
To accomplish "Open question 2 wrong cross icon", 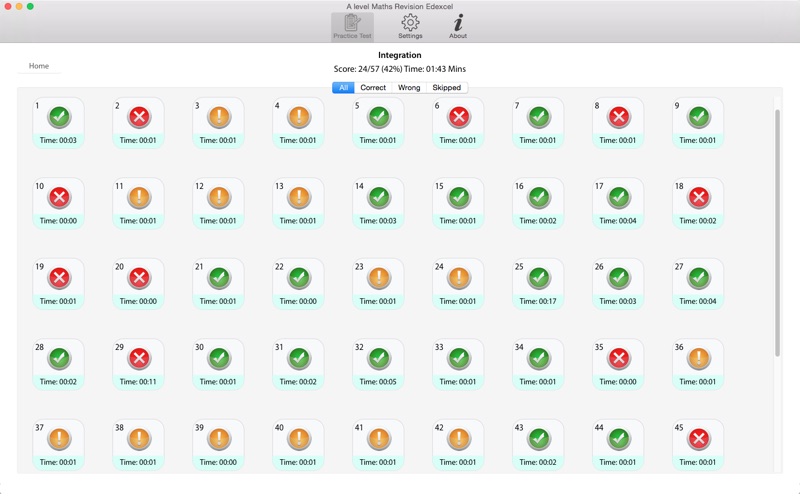I will click(x=139, y=117).
